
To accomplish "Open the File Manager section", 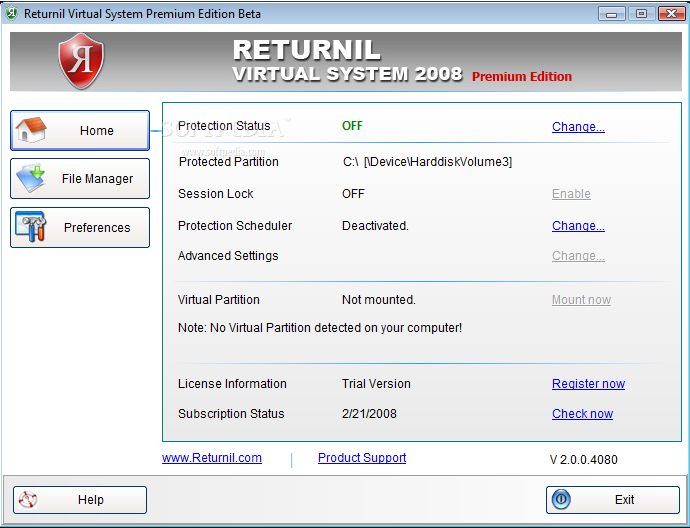I will coord(80,179).
